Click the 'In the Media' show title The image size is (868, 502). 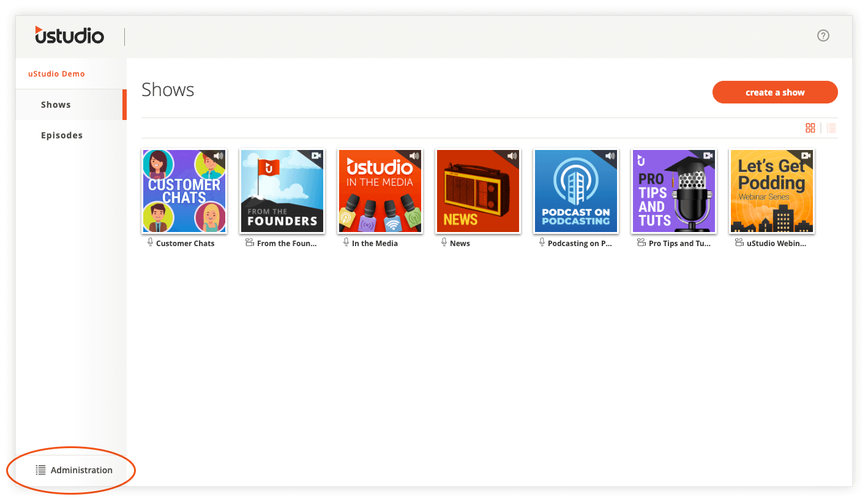coord(375,243)
